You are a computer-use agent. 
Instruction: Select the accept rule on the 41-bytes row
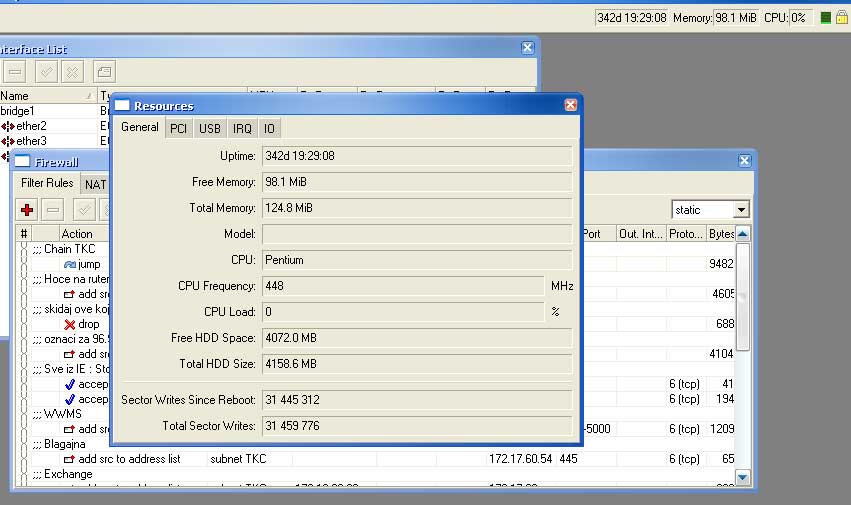[69, 384]
